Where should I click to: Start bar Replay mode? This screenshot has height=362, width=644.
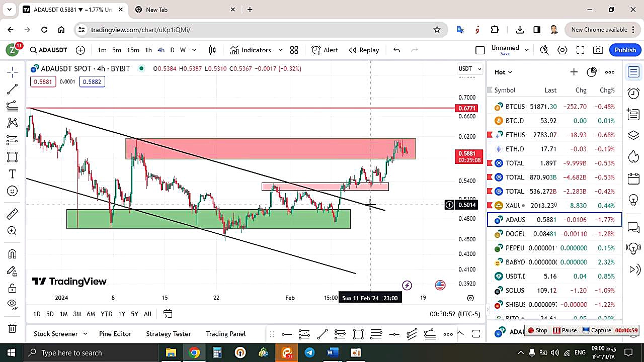point(364,50)
